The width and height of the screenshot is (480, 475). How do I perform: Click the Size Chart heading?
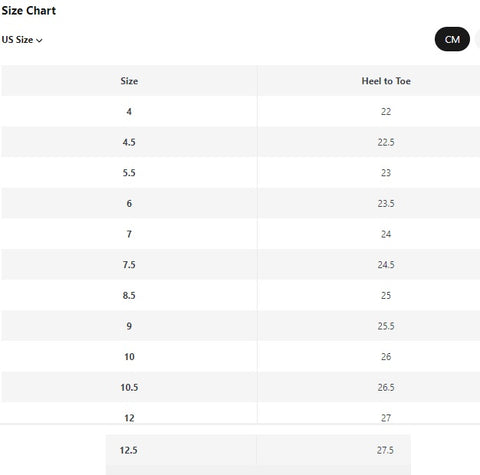click(x=29, y=11)
